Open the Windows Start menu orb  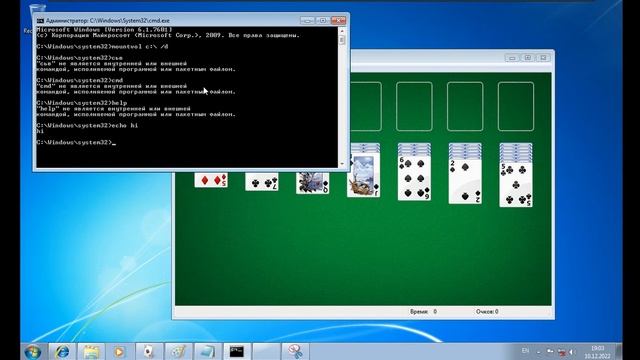(32, 351)
